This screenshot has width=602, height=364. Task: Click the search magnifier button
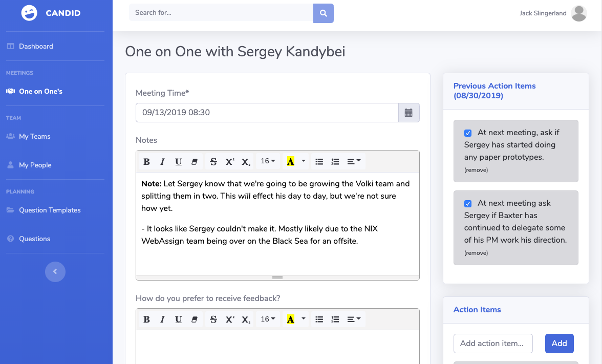[323, 13]
